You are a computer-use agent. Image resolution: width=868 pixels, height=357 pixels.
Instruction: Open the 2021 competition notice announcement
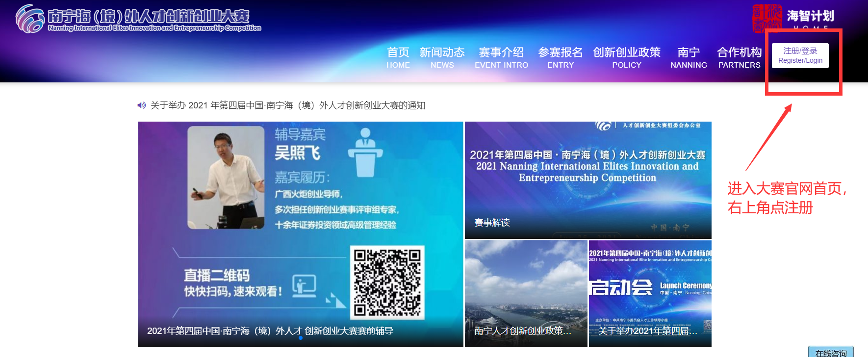[288, 105]
